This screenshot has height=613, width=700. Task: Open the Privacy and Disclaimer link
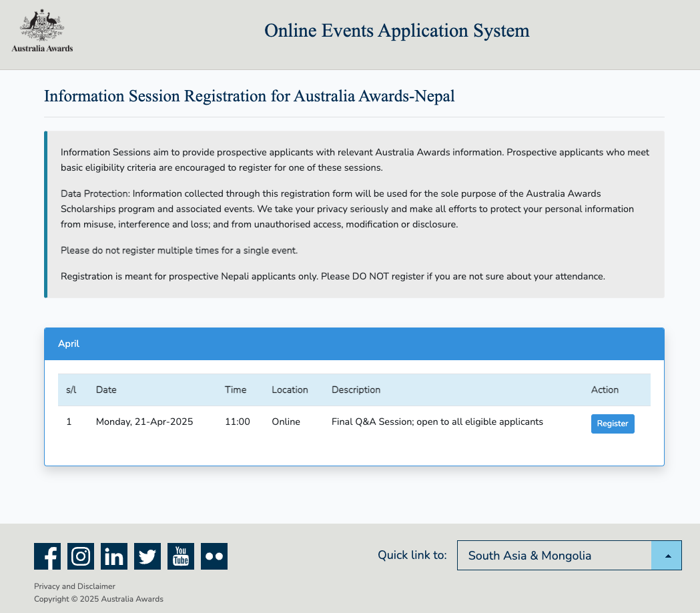[75, 586]
